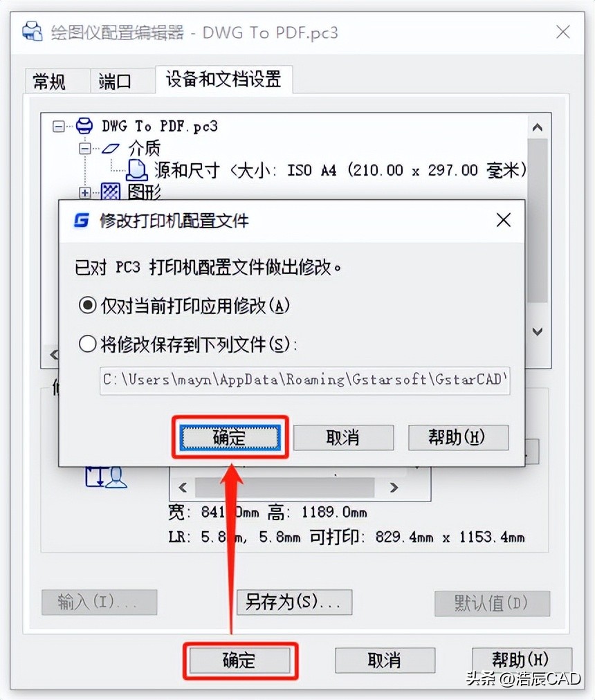Screen dimensions: 595x700
Task: Click 取消 in the modify printer dialog
Action: [x=343, y=437]
